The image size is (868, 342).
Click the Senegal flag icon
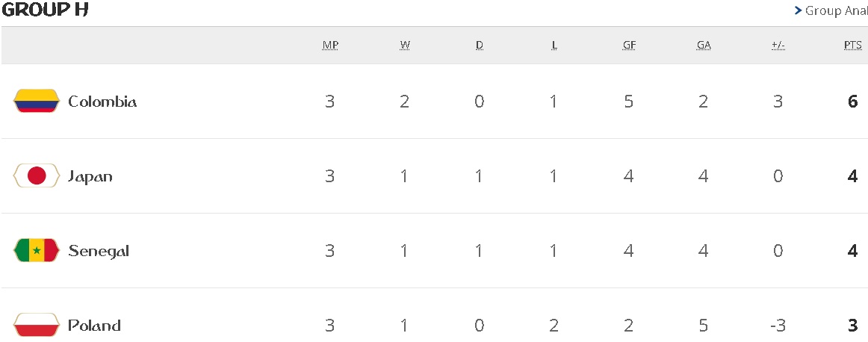(36, 250)
